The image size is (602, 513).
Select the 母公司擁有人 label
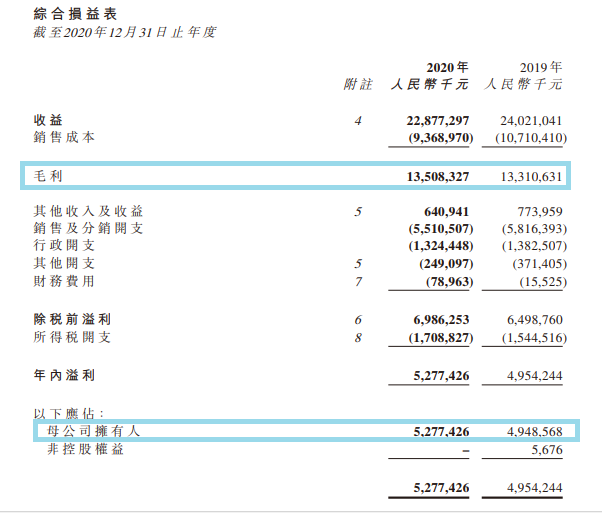click(x=94, y=431)
